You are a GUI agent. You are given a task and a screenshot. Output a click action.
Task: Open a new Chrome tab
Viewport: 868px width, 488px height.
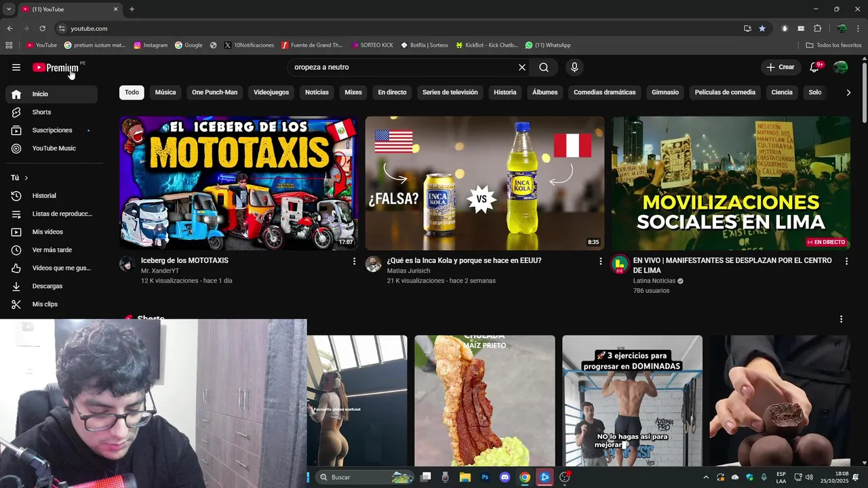click(132, 9)
